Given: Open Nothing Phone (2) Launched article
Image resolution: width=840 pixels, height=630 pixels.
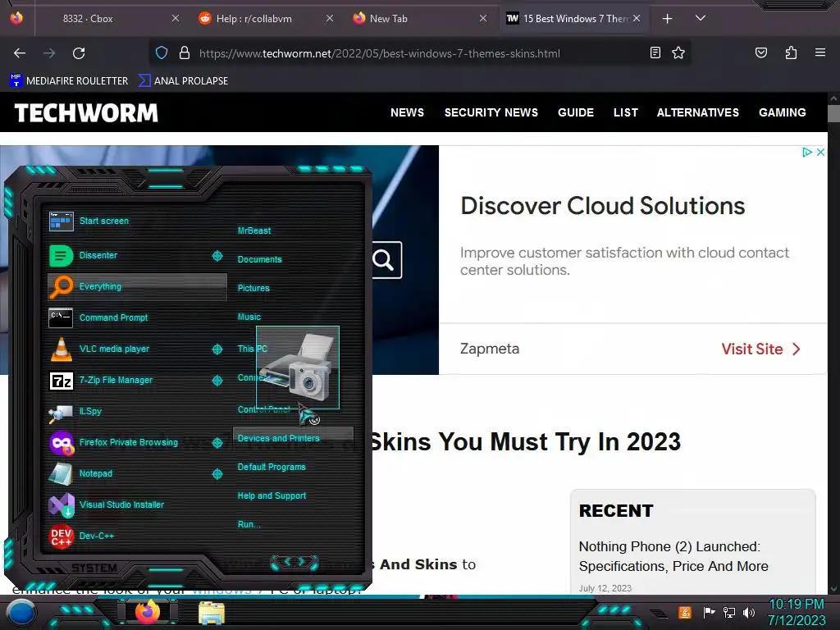Looking at the screenshot, I should (673, 557).
